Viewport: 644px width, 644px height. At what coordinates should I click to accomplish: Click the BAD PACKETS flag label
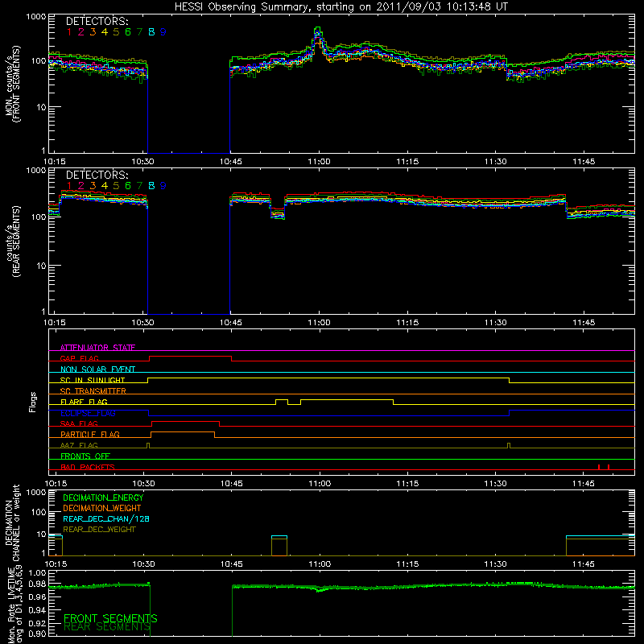(88, 467)
